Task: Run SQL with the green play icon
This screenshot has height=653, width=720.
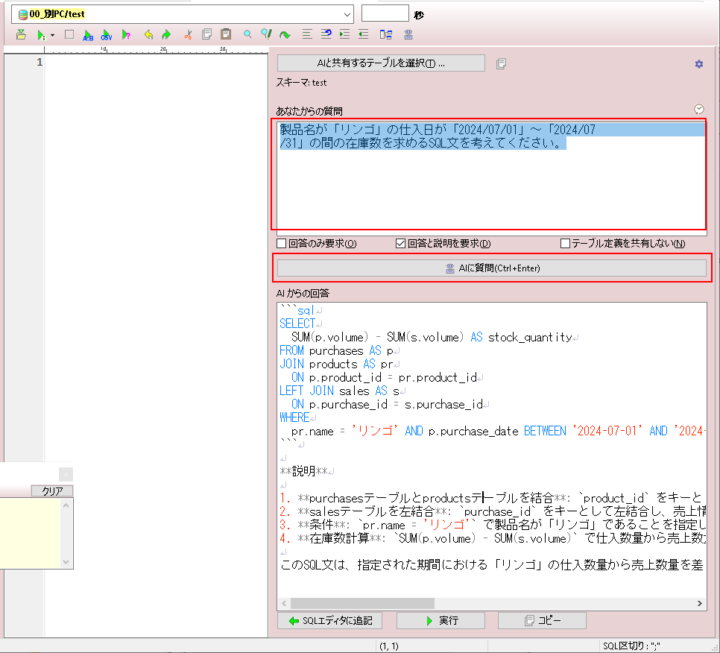Action: tap(41, 35)
